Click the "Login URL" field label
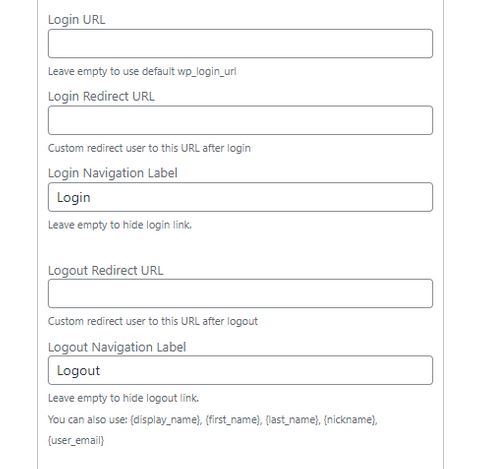 (x=77, y=20)
